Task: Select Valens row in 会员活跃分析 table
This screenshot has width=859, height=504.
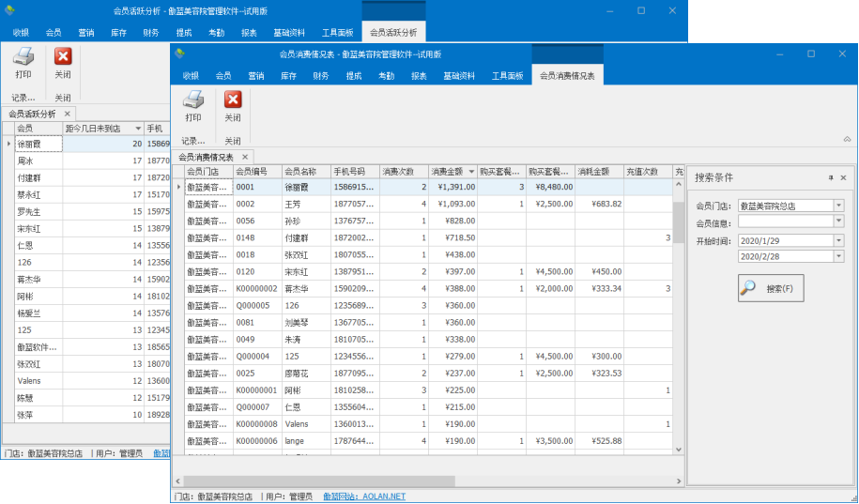Action: [x=91, y=381]
